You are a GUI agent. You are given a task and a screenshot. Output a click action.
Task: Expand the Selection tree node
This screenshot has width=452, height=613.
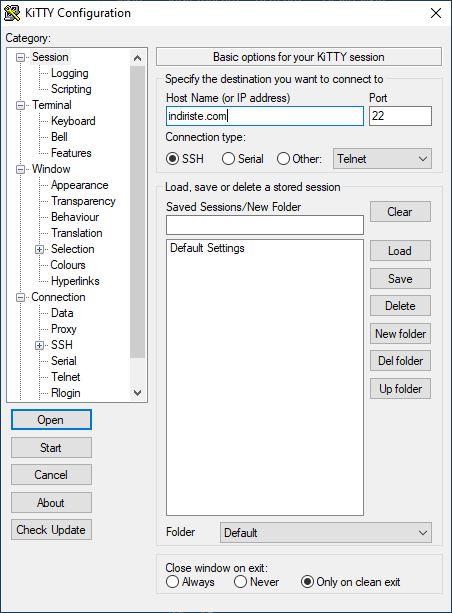coord(39,249)
